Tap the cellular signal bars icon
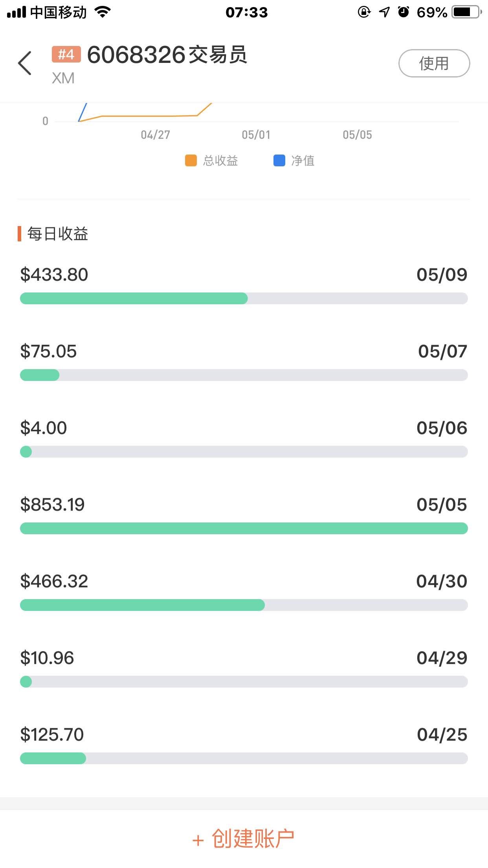This screenshot has height=868, width=488. (x=17, y=12)
